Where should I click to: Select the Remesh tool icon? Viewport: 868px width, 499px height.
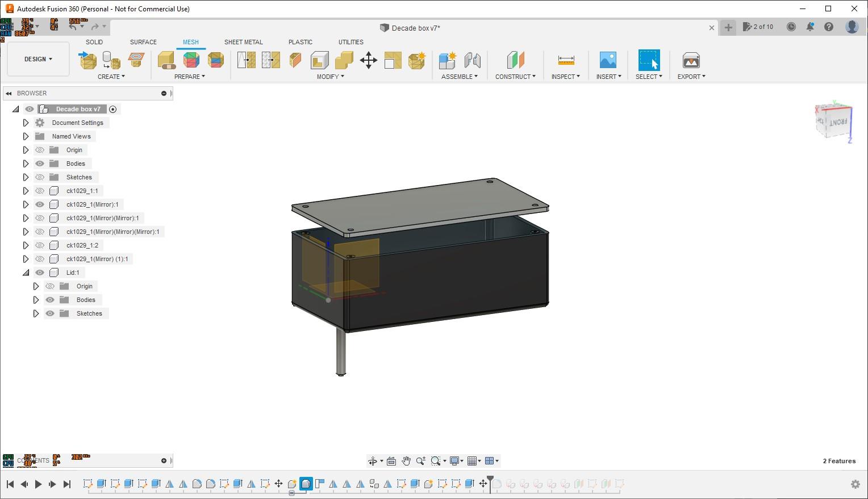point(246,60)
